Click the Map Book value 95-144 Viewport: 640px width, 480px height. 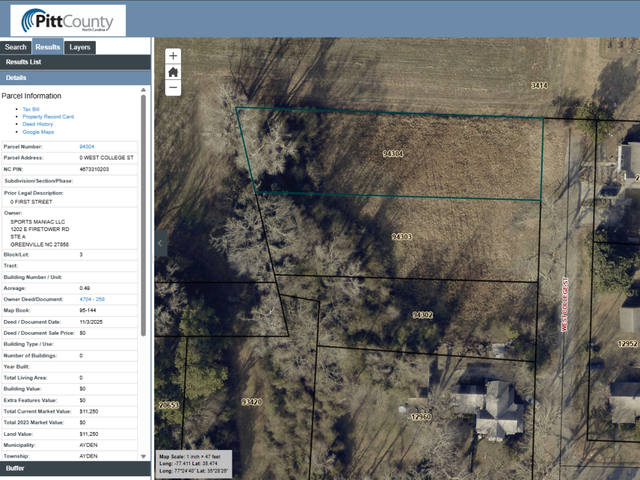tap(88, 310)
